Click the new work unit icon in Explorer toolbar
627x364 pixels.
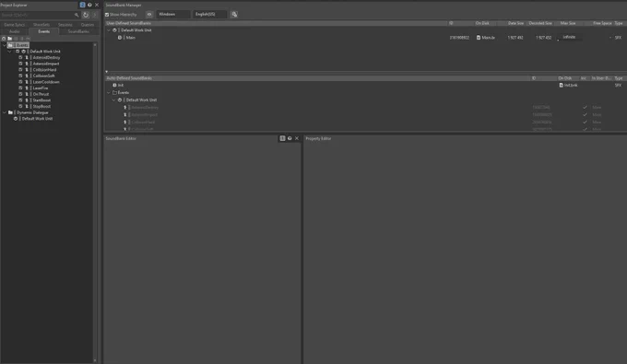click(4, 39)
